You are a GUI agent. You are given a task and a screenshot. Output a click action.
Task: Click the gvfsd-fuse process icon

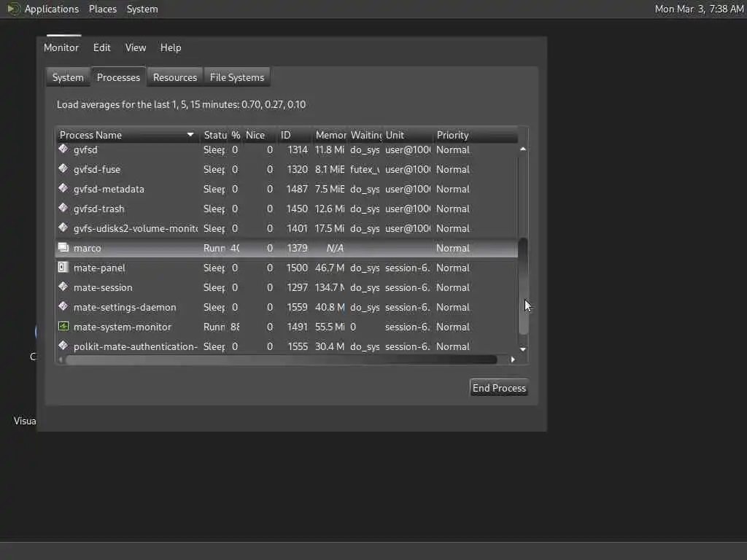[63, 168]
